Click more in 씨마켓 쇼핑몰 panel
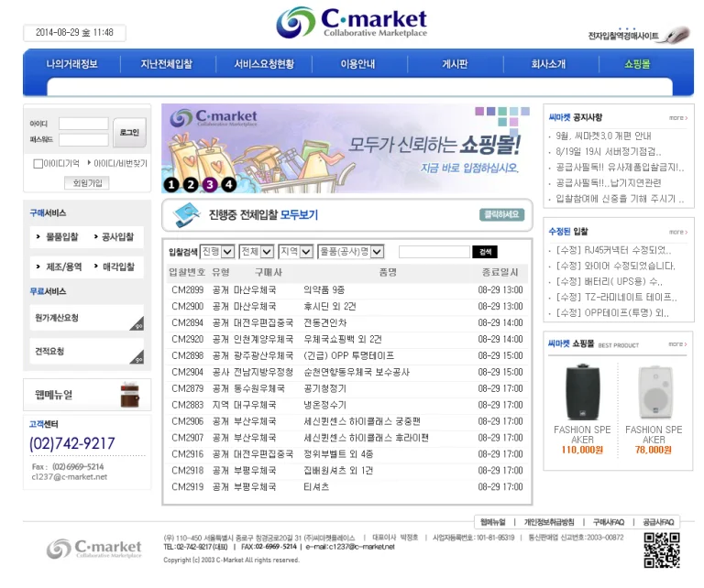 [x=678, y=344]
